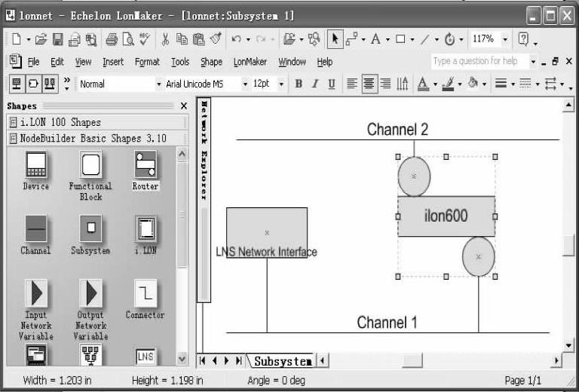Click the Copy icon
579x392 pixels.
pyautogui.click(x=182, y=38)
